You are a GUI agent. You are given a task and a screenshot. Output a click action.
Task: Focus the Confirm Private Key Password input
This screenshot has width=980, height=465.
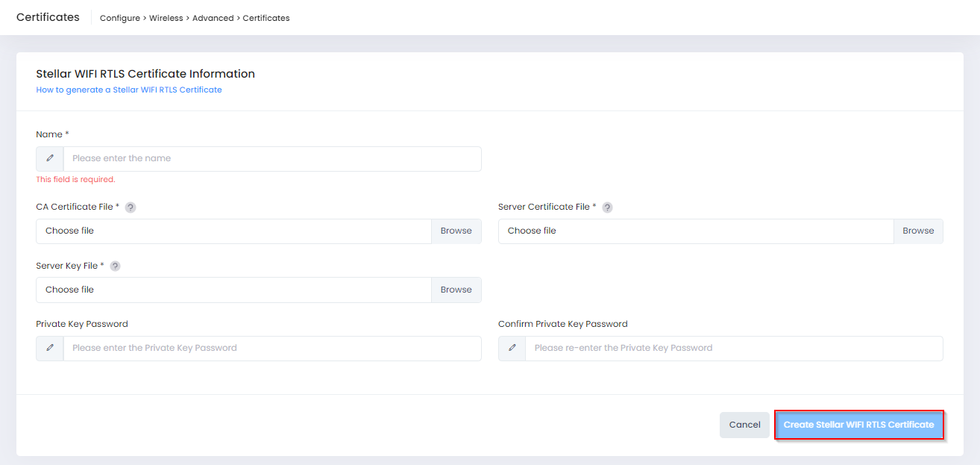[x=734, y=348]
